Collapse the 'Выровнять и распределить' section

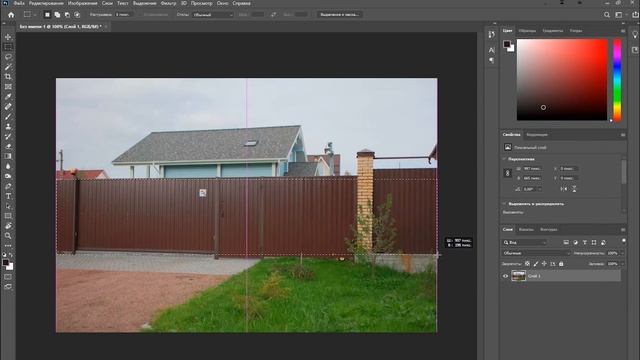(x=504, y=203)
